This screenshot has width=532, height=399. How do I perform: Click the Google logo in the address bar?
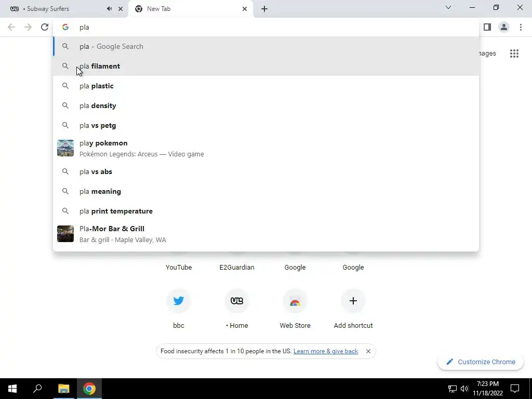65,27
